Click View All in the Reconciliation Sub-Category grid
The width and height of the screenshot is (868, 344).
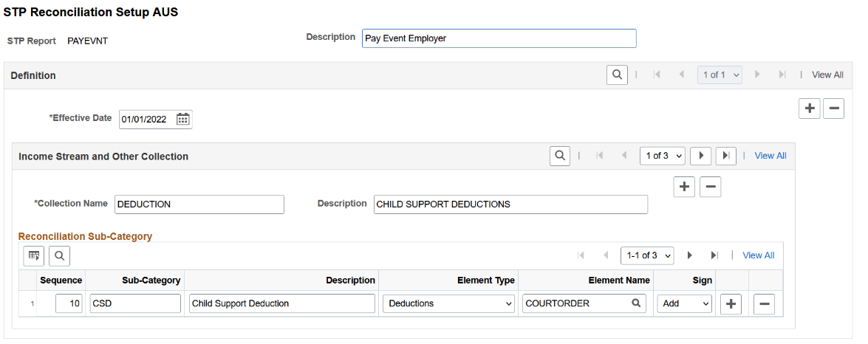758,255
